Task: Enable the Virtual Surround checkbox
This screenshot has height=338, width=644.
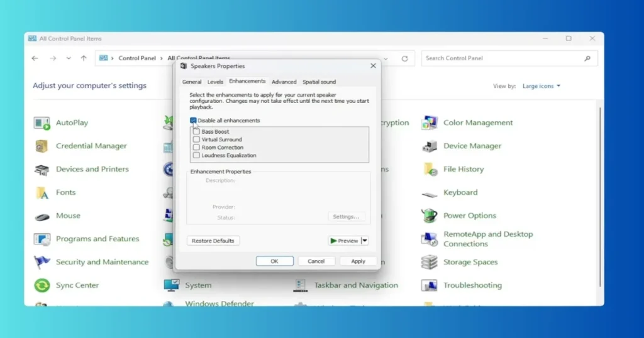Action: click(196, 139)
